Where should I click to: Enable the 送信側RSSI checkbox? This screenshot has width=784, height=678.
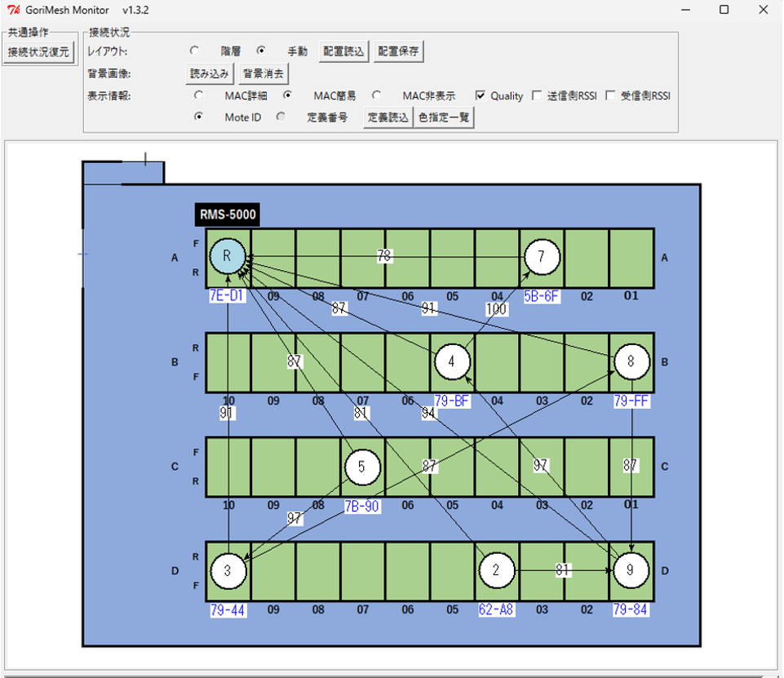[x=537, y=95]
